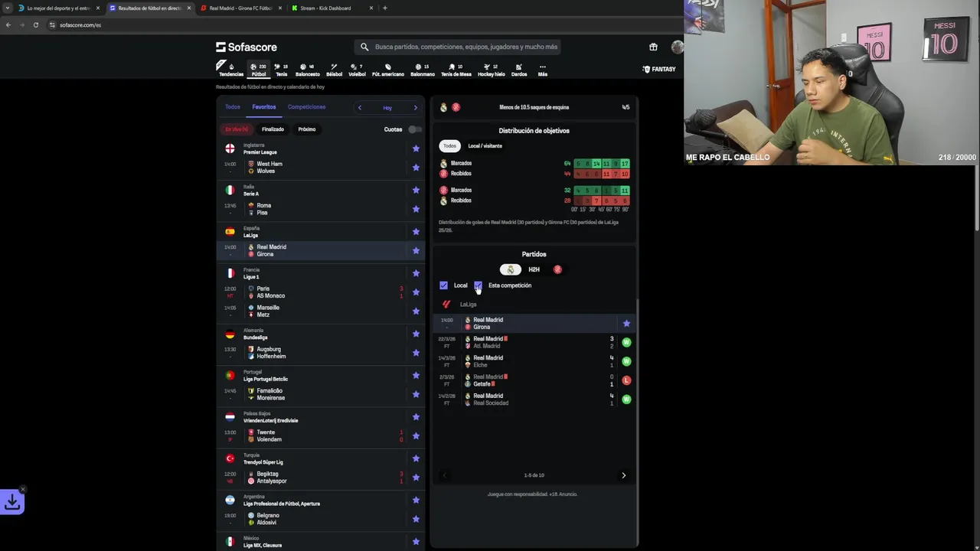Filter matches by Próximo
The width and height of the screenshot is (980, 551).
point(307,129)
